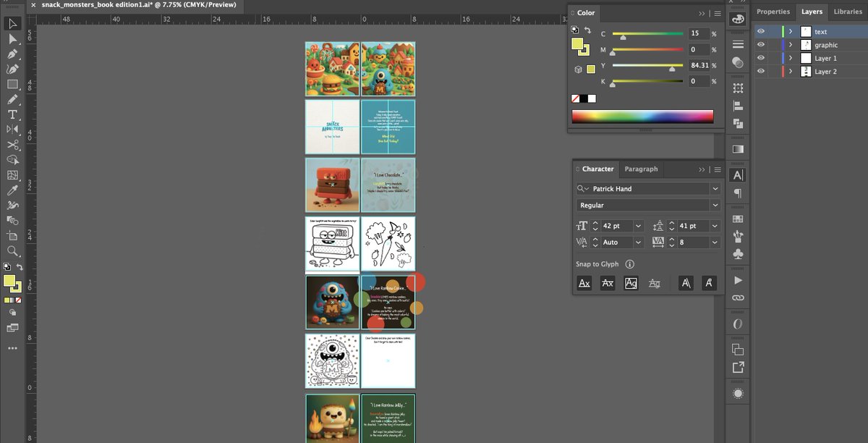
Task: Enable Snap to Glyph baseline option
Action: click(584, 283)
